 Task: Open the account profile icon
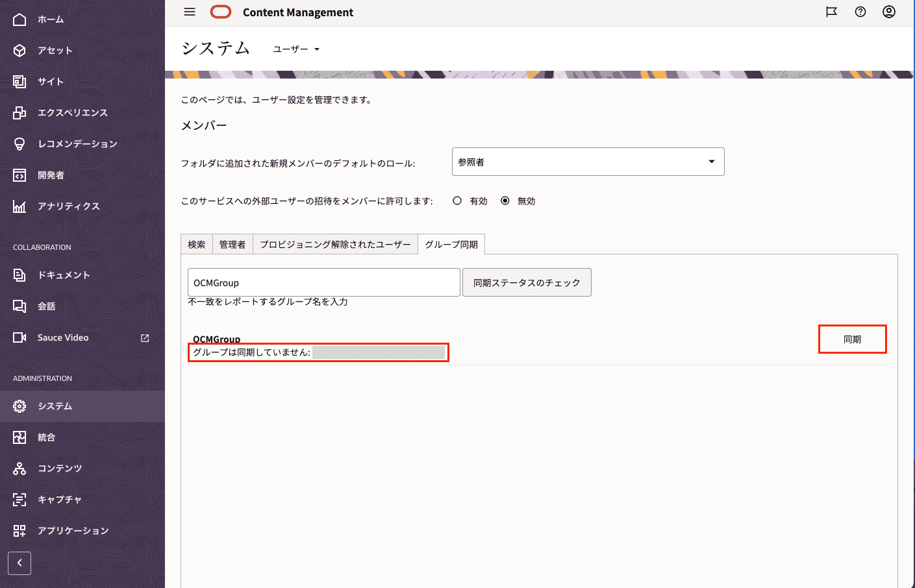(888, 12)
